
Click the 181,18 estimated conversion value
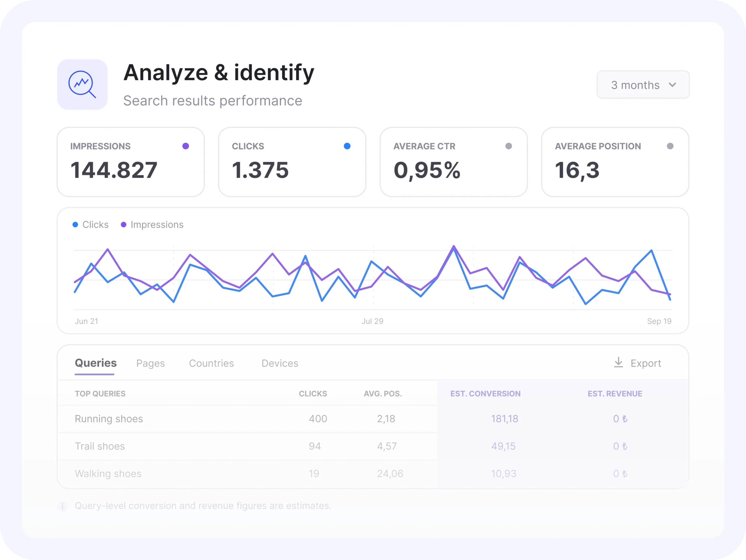point(504,419)
